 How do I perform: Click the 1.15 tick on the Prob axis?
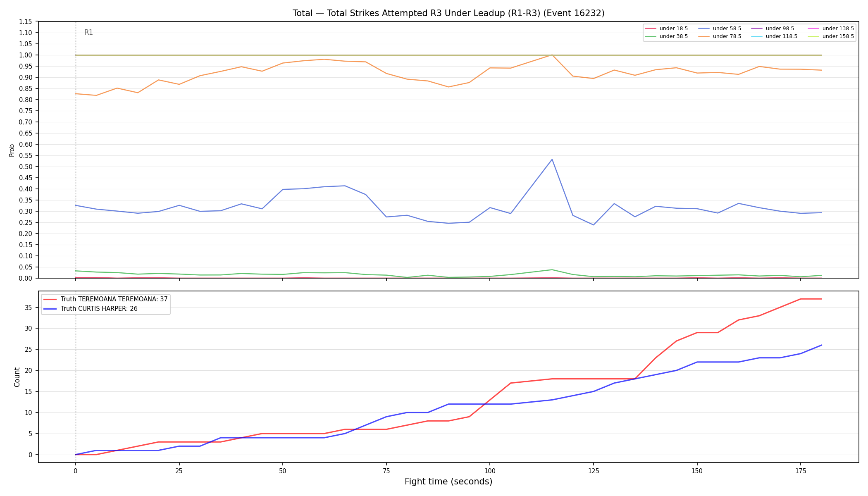26,22
